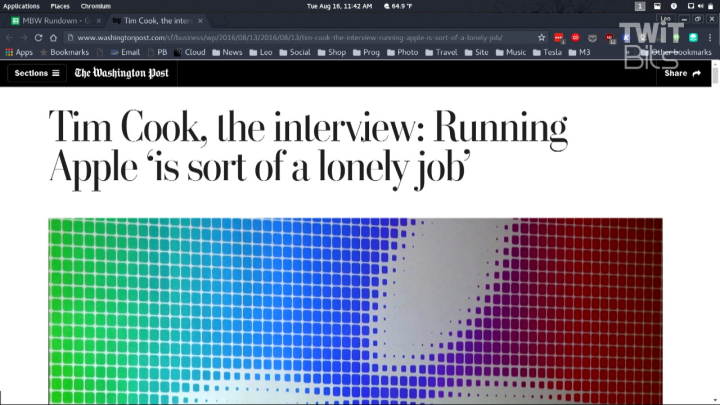Open the Applications menu in top panel
The width and height of the screenshot is (720, 405).
pos(21,6)
